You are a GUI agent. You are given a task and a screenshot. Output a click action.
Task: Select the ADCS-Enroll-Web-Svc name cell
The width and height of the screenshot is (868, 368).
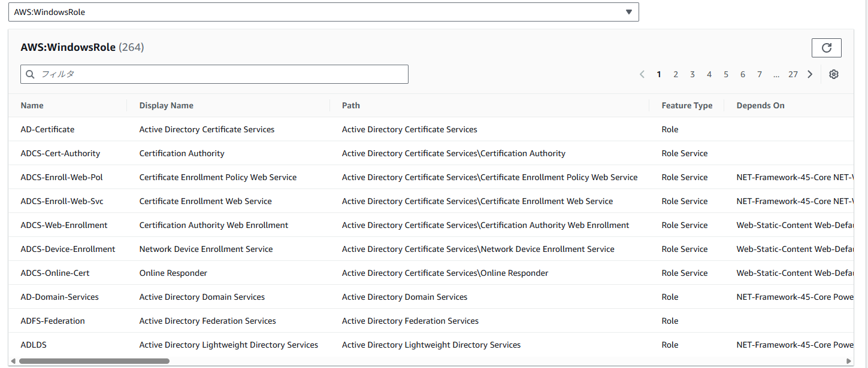pyautogui.click(x=62, y=201)
